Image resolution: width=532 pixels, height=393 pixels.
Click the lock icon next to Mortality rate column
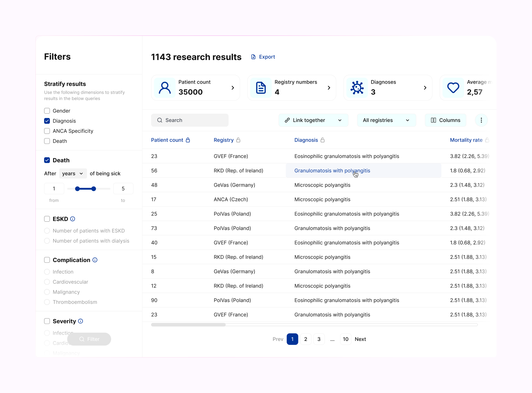[x=487, y=140]
